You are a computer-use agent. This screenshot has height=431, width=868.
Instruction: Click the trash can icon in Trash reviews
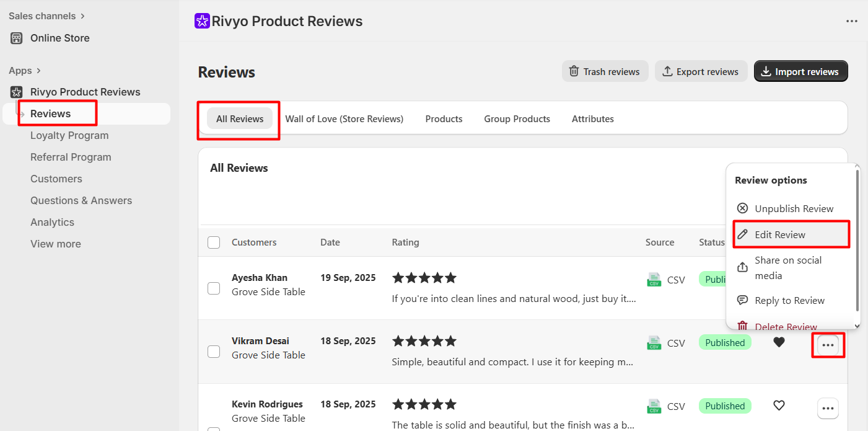(574, 71)
